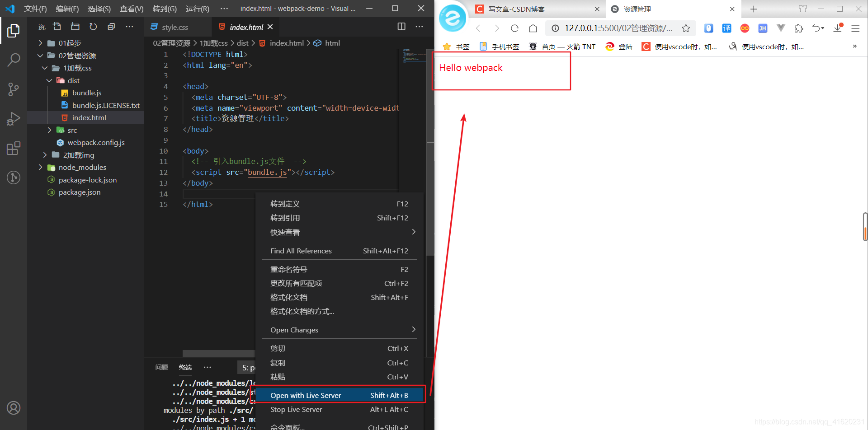
Task: Go back in the browser
Action: pyautogui.click(x=478, y=28)
